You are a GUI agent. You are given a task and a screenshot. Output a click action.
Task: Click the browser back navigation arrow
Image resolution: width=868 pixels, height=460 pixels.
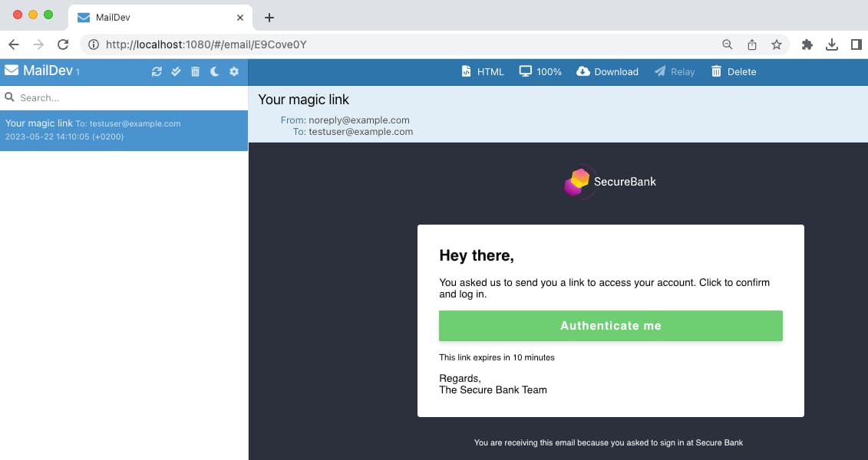13,44
